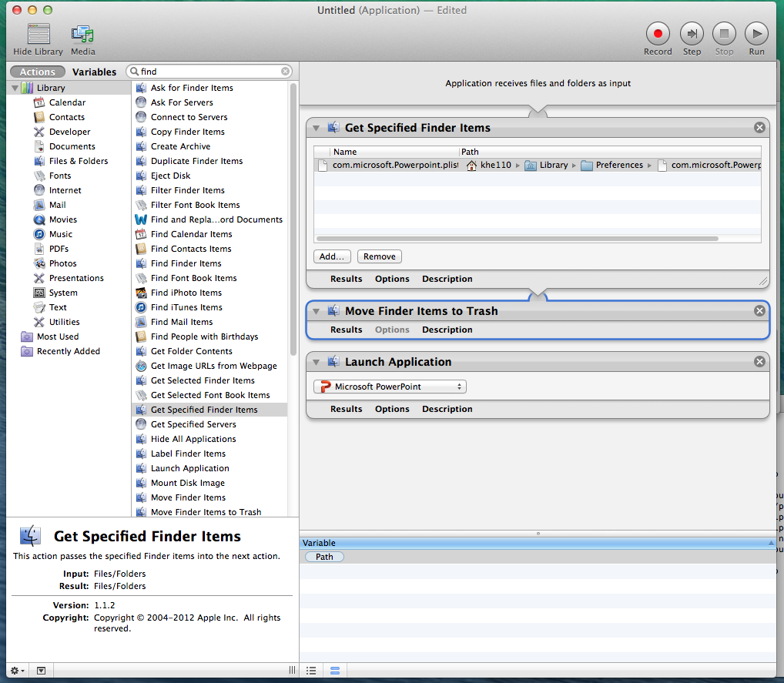Open the Microsoft PowerPoint application dropdown

pos(390,387)
